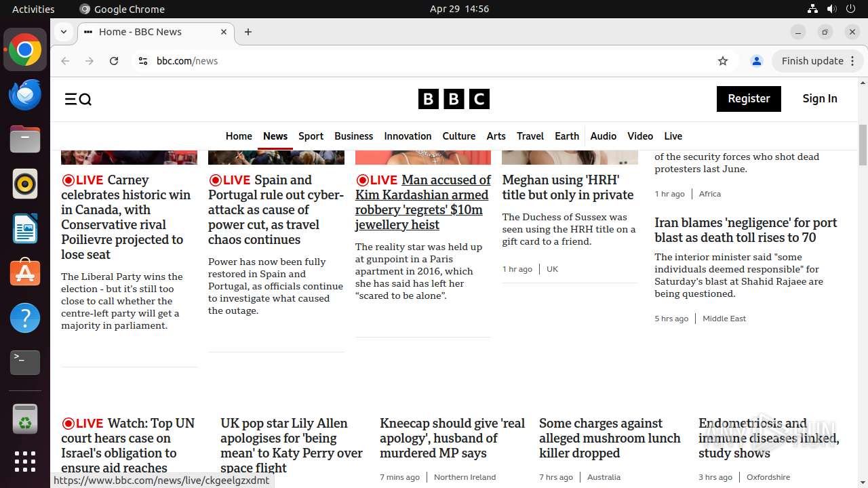Open the Audio section
The width and height of the screenshot is (868, 488).
(604, 136)
